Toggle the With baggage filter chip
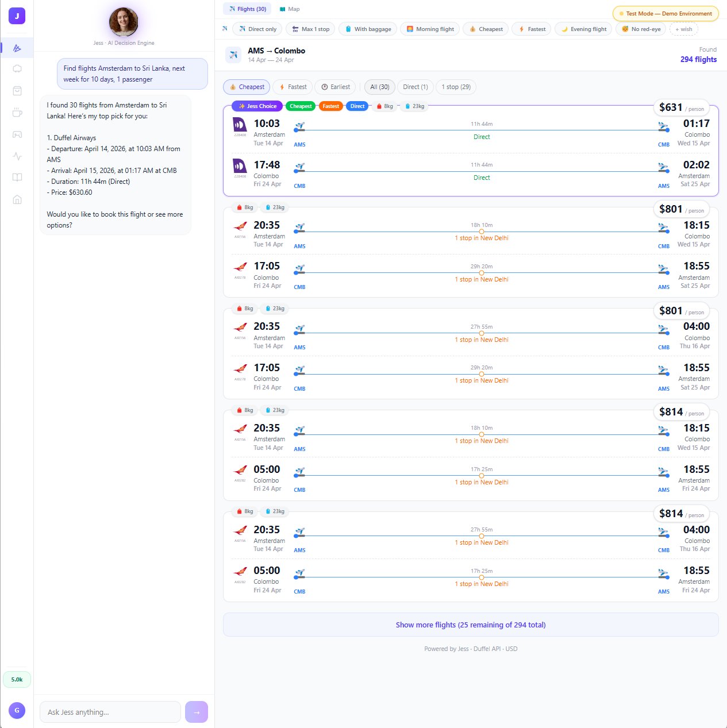Viewport: 727px width, 728px height. tap(367, 29)
